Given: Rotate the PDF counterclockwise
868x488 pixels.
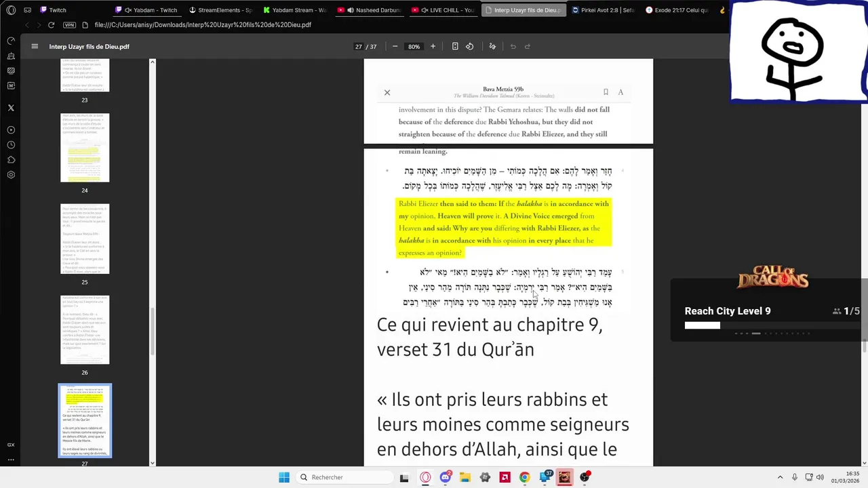Looking at the screenshot, I should pos(469,46).
